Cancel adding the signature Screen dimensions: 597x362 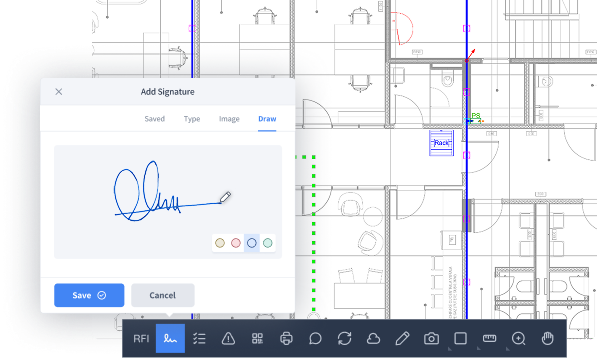(x=163, y=295)
